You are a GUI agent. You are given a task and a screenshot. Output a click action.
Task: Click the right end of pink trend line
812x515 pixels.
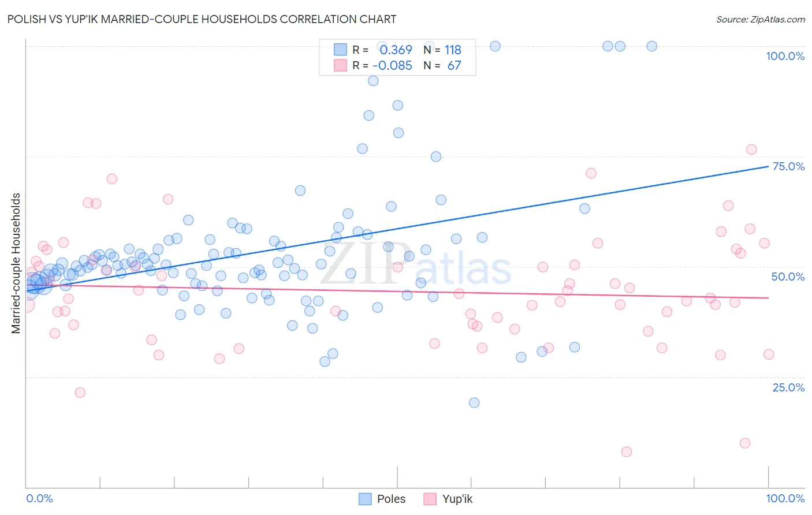[768, 298]
